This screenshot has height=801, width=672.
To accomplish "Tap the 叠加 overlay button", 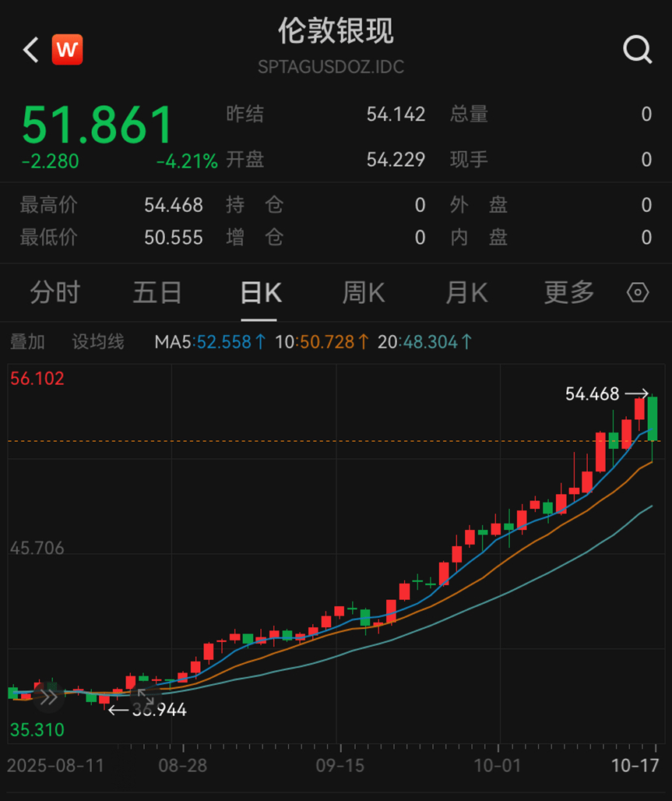I will pyautogui.click(x=27, y=341).
